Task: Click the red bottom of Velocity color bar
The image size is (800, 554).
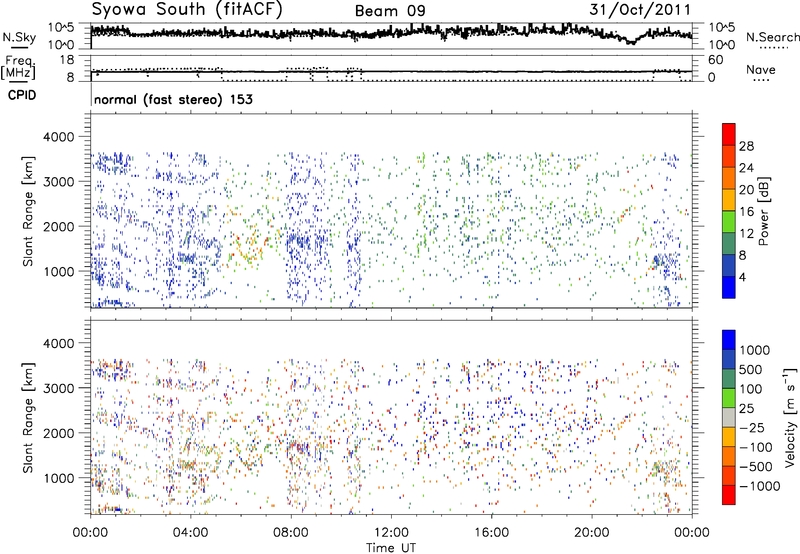Action: click(729, 495)
